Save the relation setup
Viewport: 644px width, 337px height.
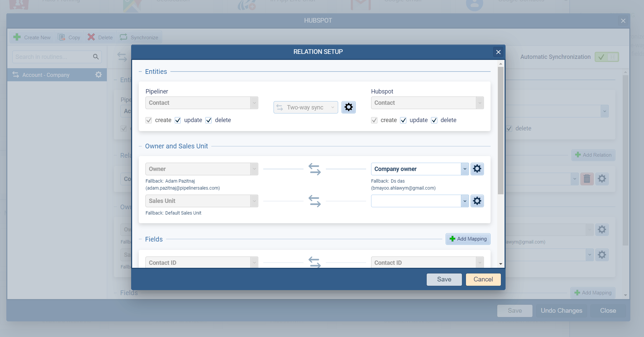(444, 279)
